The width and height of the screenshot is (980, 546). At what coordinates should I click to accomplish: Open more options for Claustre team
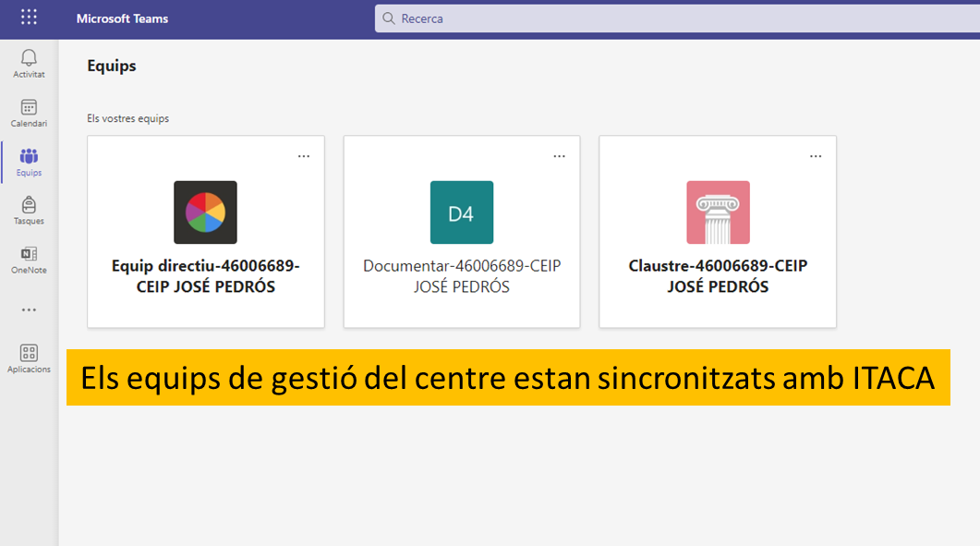[x=816, y=156]
